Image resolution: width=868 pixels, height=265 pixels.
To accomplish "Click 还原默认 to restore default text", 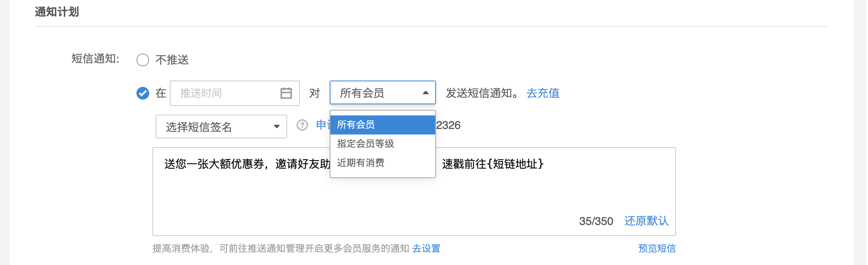I will coord(646,221).
